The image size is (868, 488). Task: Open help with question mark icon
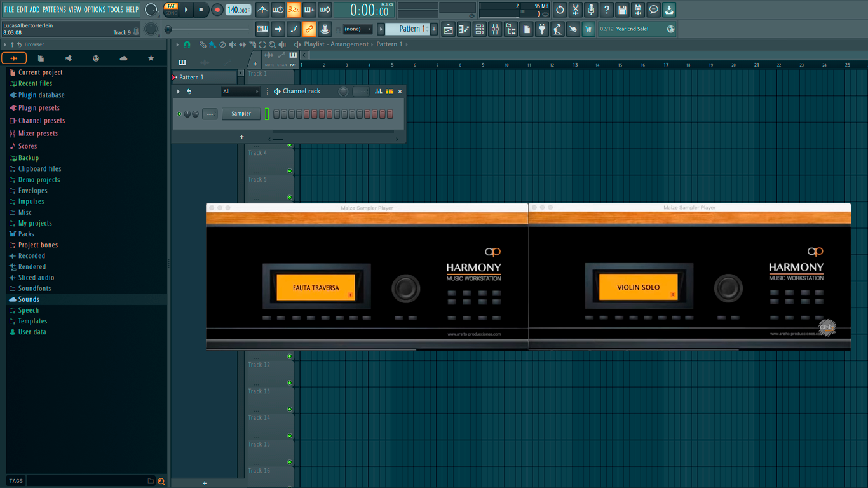coord(607,10)
